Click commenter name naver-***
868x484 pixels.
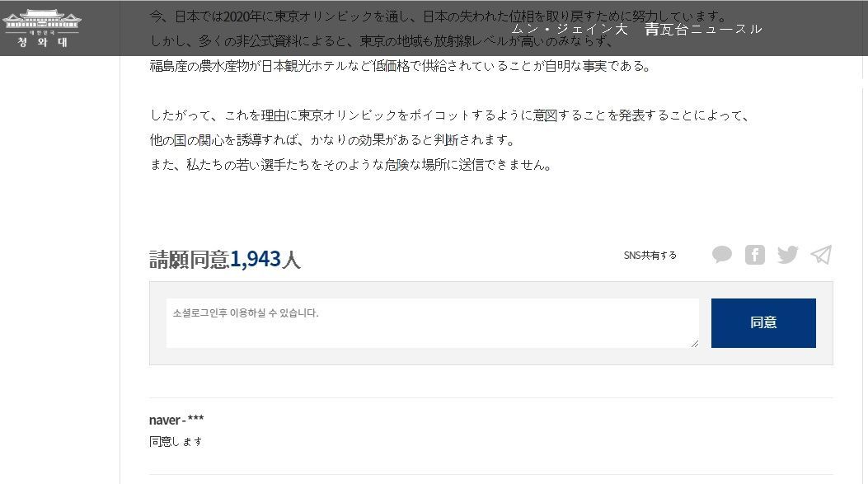176,420
